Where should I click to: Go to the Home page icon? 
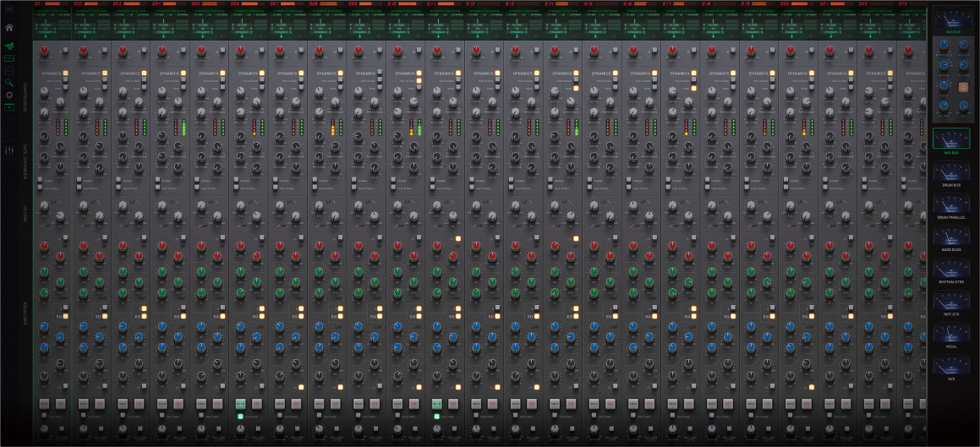pos(9,28)
